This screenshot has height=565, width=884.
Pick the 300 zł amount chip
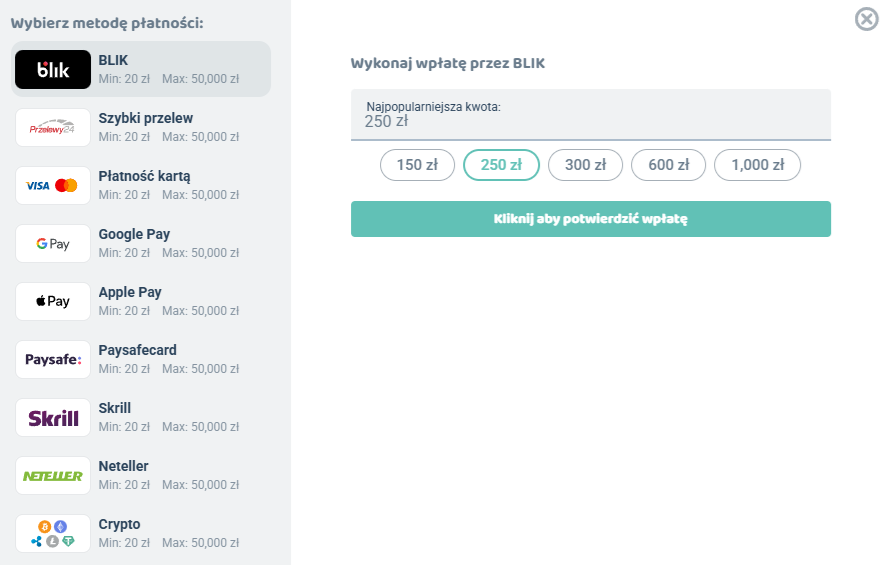click(585, 165)
